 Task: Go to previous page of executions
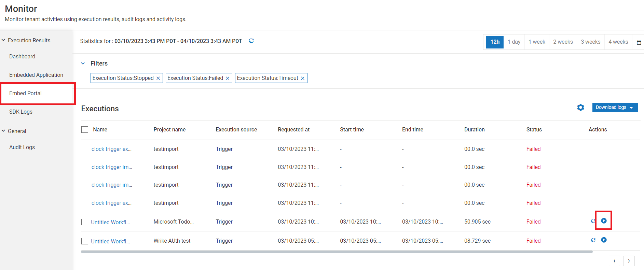coord(614,261)
